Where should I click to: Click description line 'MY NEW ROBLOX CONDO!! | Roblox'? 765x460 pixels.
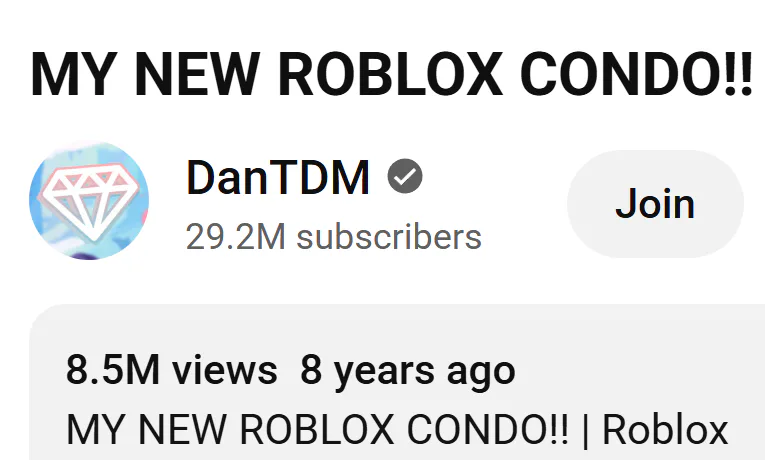[397, 430]
